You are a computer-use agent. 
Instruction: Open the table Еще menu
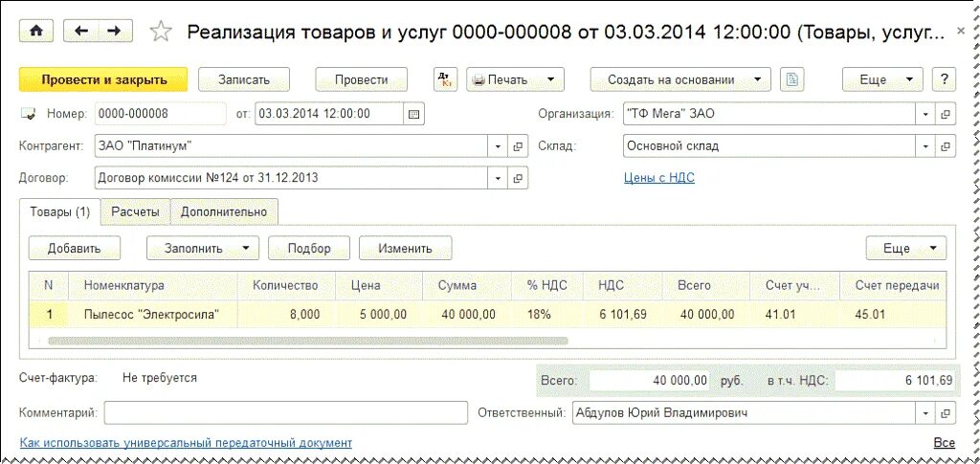(906, 248)
